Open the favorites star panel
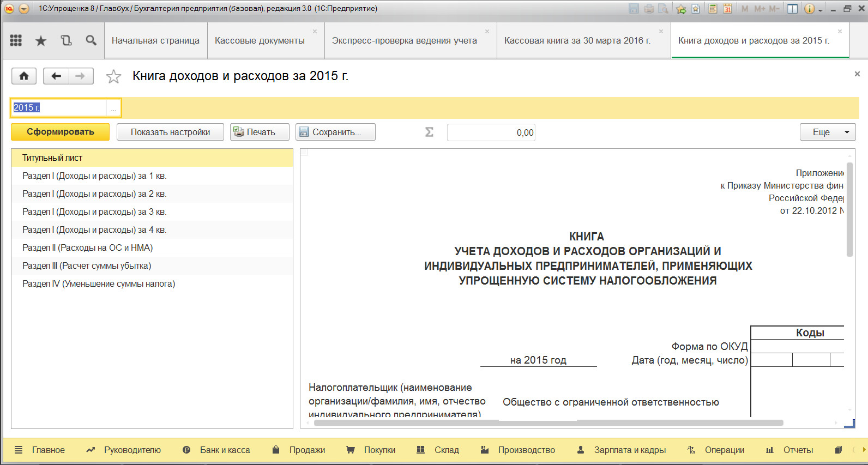 [x=41, y=40]
